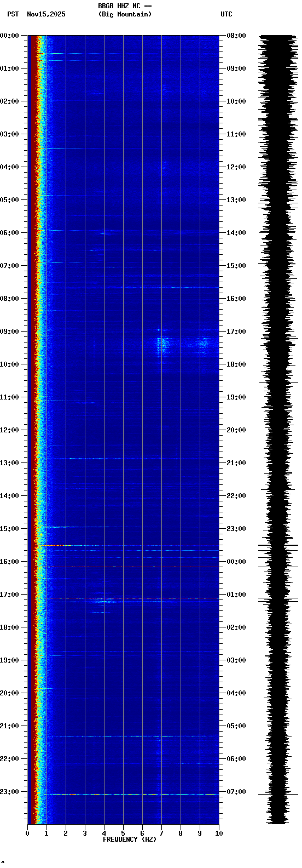Click the '(Big Mountain)' subtitle
302x868 pixels.
tap(125, 14)
